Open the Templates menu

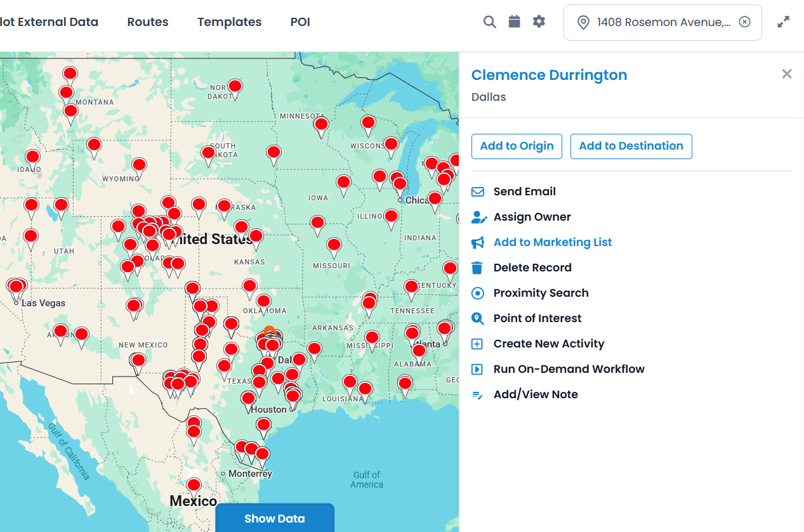[229, 22]
